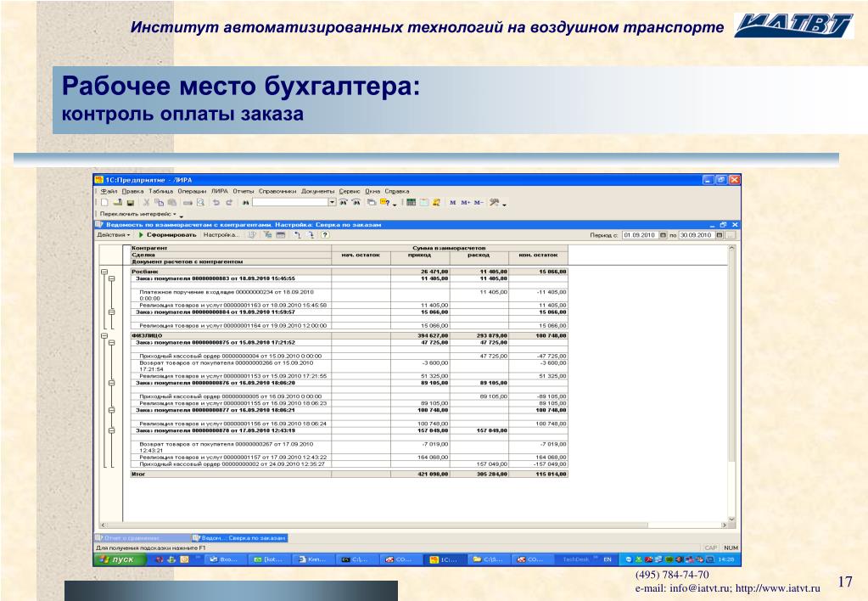Open the Файл menu
Screen dimensions: 868x601
pyautogui.click(x=109, y=191)
